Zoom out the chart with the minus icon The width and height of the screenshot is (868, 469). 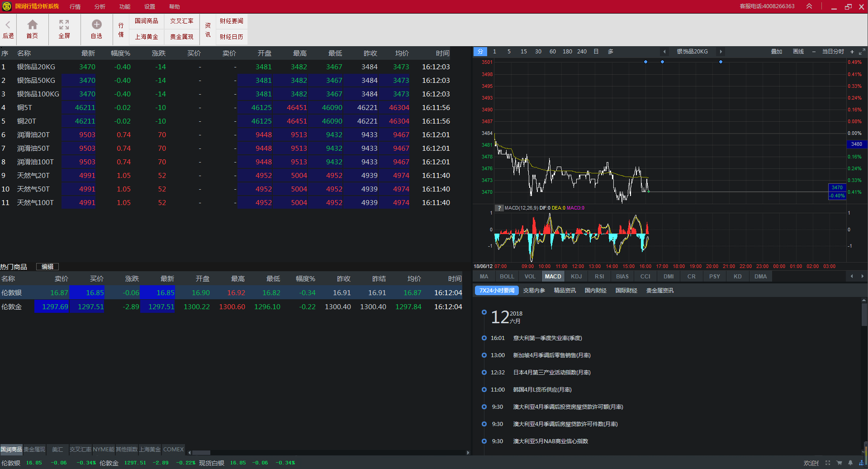(x=814, y=52)
